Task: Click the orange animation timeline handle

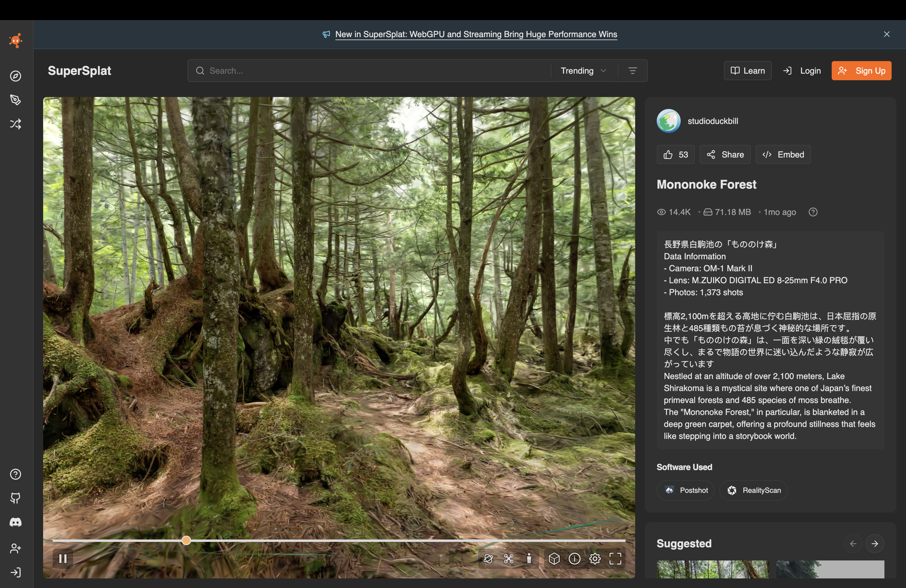Action: click(x=186, y=540)
